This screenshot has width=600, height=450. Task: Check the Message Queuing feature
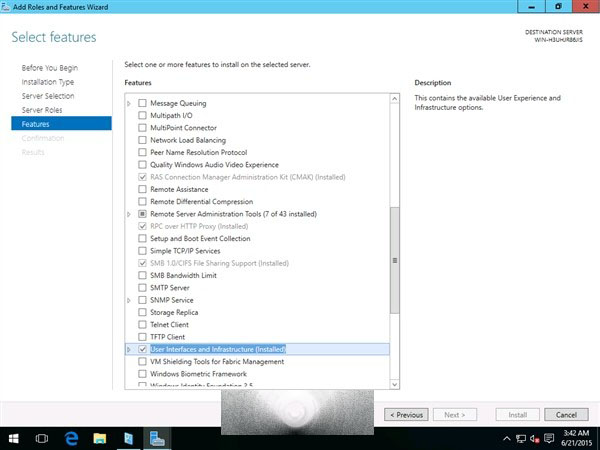point(142,103)
